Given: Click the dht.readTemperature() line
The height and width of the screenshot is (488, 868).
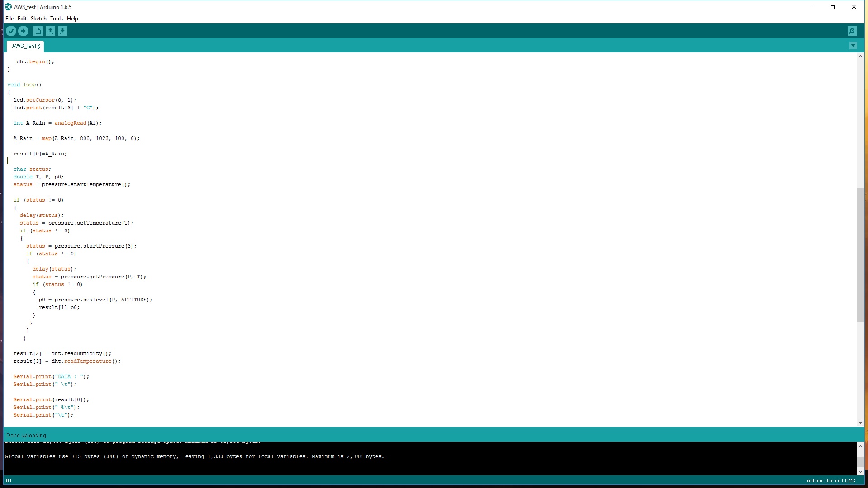Looking at the screenshot, I should pos(67,361).
